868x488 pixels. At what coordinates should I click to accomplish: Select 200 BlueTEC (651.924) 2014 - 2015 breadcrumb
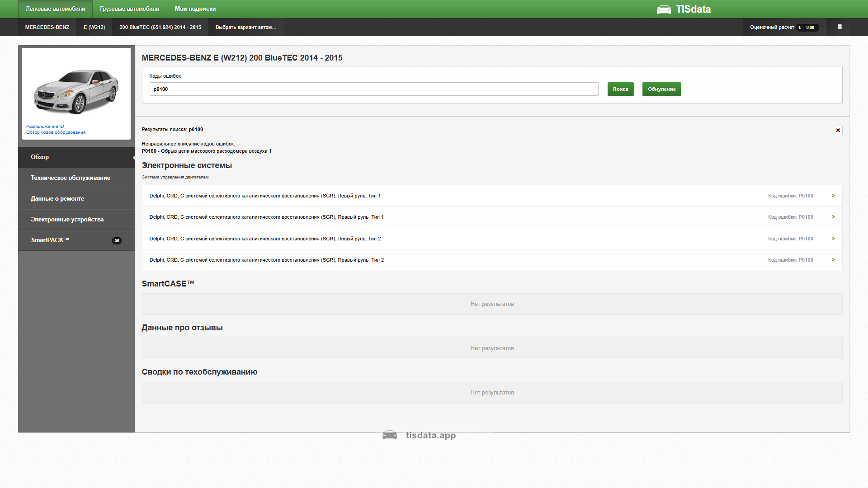(x=160, y=27)
